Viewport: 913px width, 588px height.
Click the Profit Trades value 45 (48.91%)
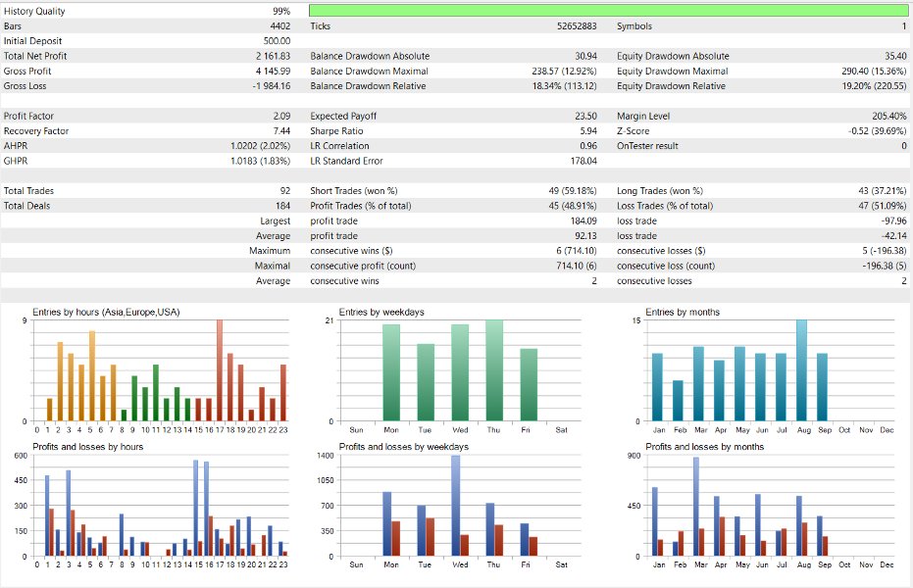573,206
